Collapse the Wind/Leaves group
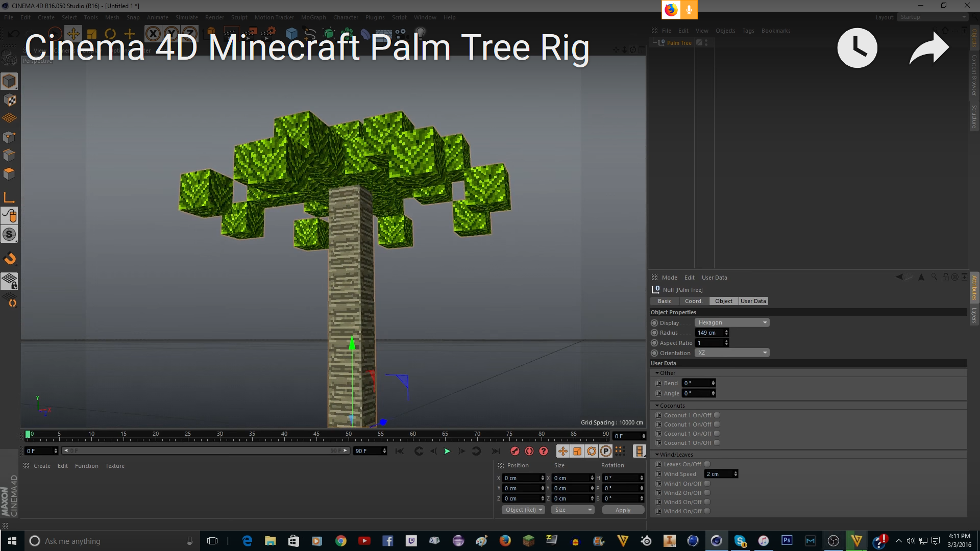980x551 pixels. click(657, 455)
